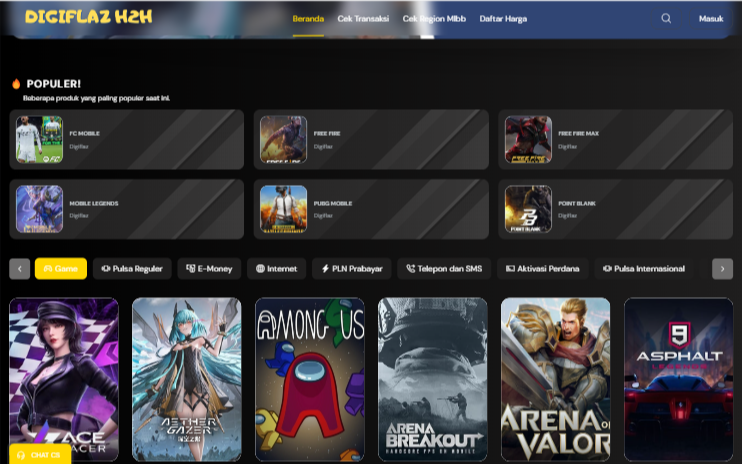Image resolution: width=742 pixels, height=464 pixels.
Task: Switch to the PLN Prabayar category
Action: [351, 268]
